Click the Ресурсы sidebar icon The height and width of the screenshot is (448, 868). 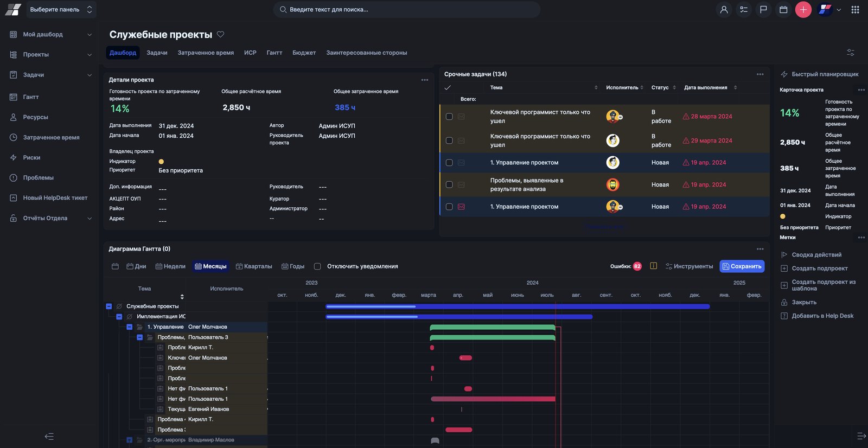[14, 117]
